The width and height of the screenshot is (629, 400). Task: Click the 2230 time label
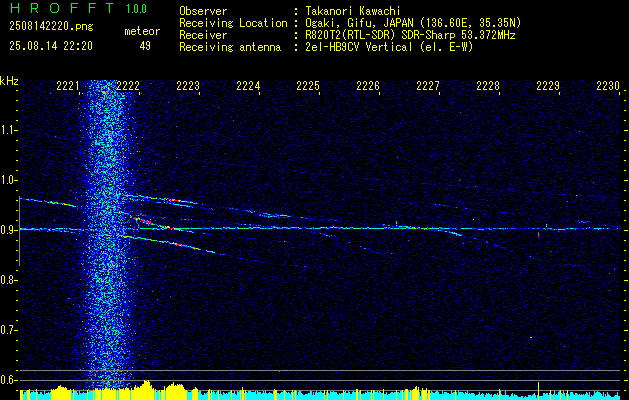pyautogui.click(x=608, y=86)
